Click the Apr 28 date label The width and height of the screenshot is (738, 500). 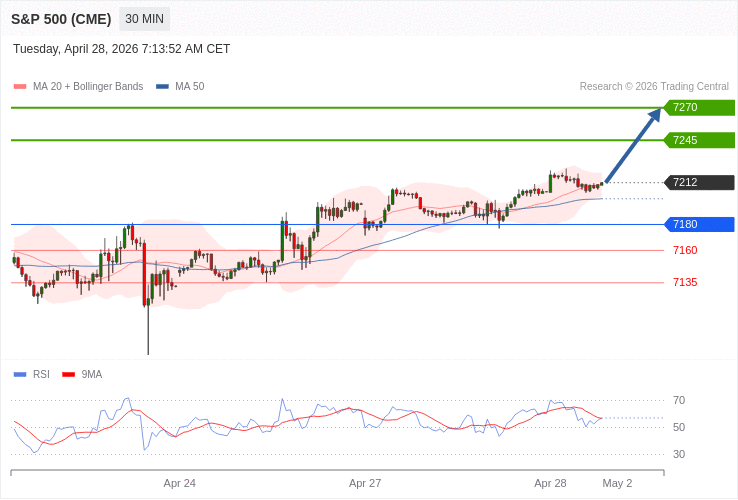click(x=550, y=483)
